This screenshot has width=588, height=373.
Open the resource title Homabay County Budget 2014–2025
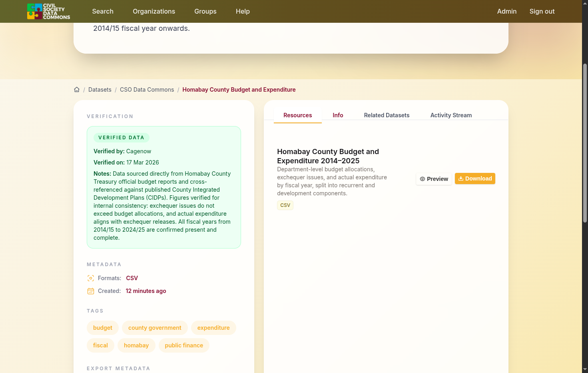(328, 156)
